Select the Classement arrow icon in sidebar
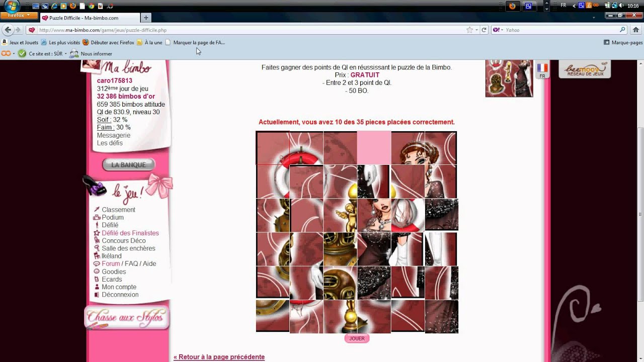 click(97, 209)
